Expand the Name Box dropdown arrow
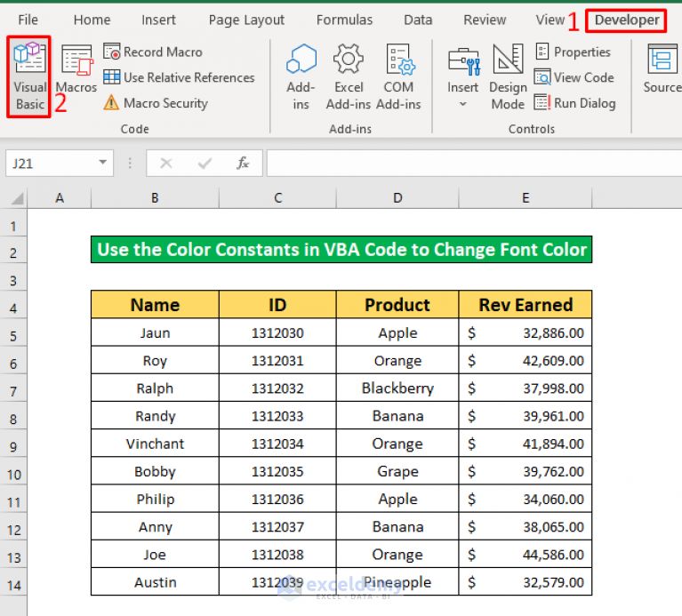 [103, 163]
